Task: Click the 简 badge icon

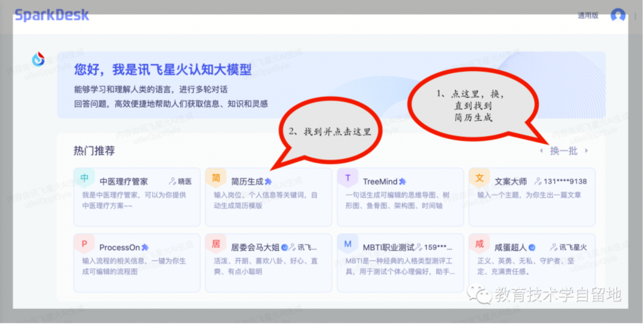Action: pyautogui.click(x=216, y=178)
